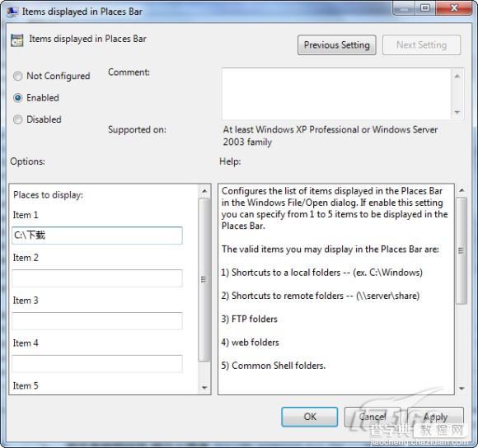The width and height of the screenshot is (478, 448).
Task: Click the Item 1 field containing C:\下載
Action: (97, 235)
